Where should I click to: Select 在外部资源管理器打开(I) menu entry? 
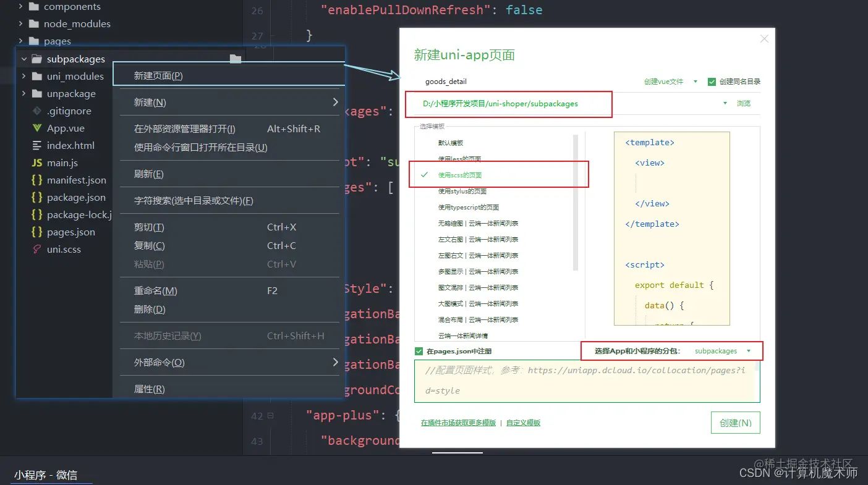coord(228,129)
